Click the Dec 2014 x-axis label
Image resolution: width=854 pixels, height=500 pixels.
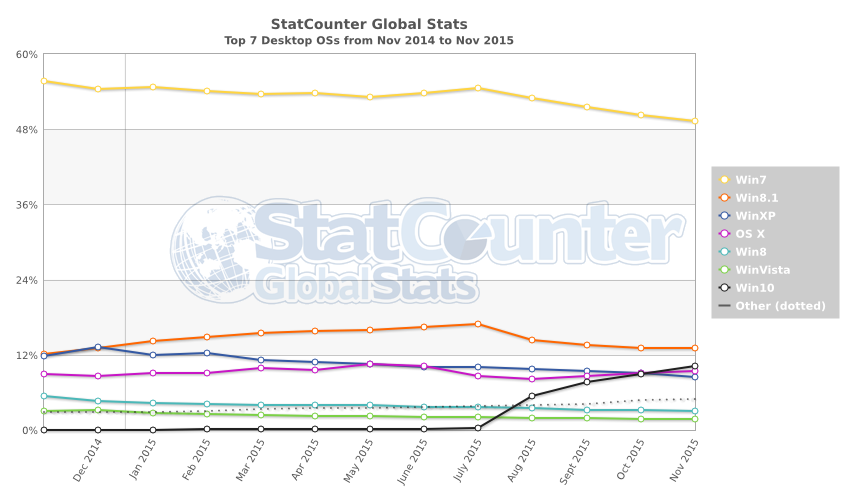(x=88, y=462)
